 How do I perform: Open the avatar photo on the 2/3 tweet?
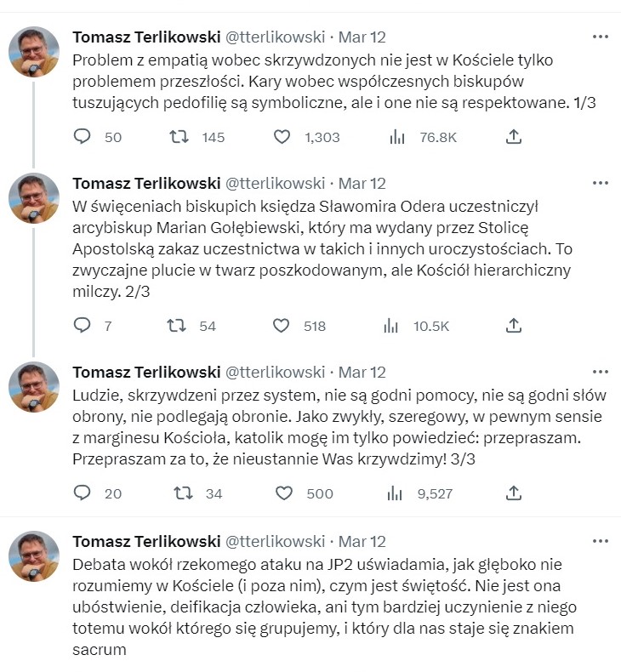click(x=34, y=199)
